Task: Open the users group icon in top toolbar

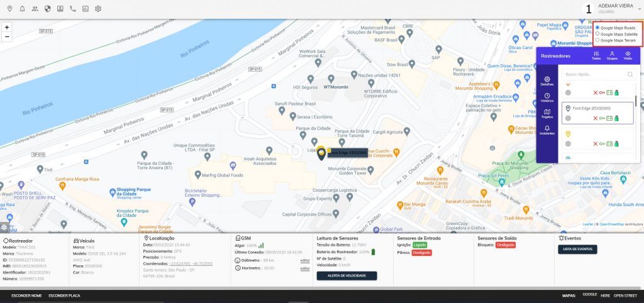Action: pyautogui.click(x=35, y=9)
